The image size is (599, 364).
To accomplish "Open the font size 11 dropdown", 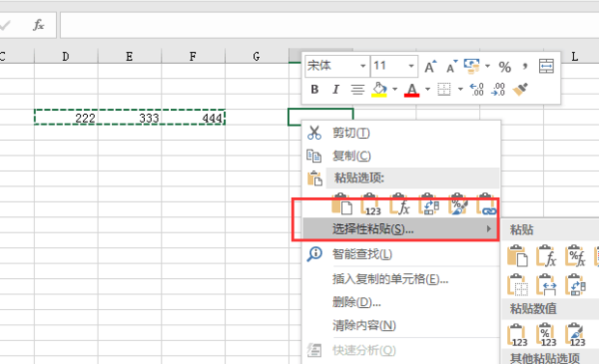I will click(411, 67).
